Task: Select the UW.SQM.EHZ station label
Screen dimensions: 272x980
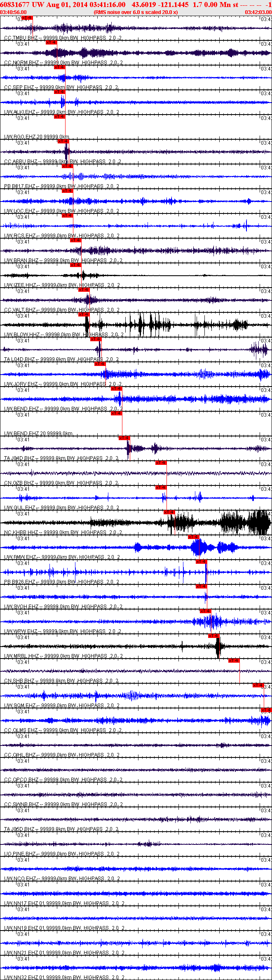Action: [62, 706]
